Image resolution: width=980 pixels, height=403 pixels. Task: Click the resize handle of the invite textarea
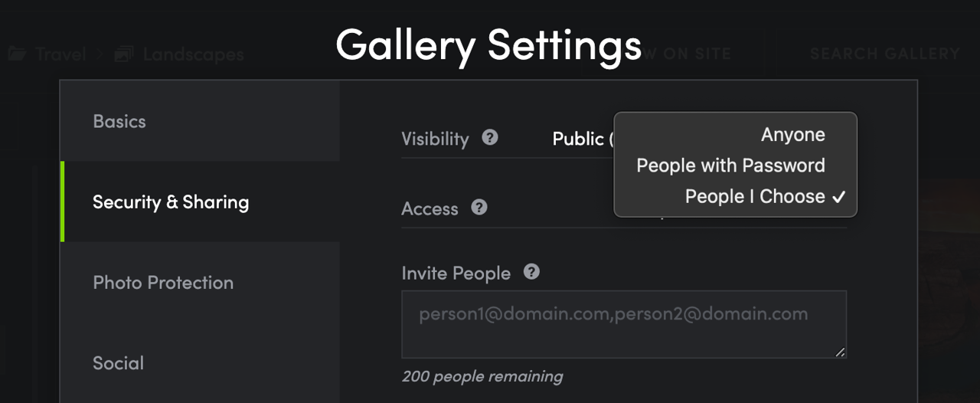point(840,352)
